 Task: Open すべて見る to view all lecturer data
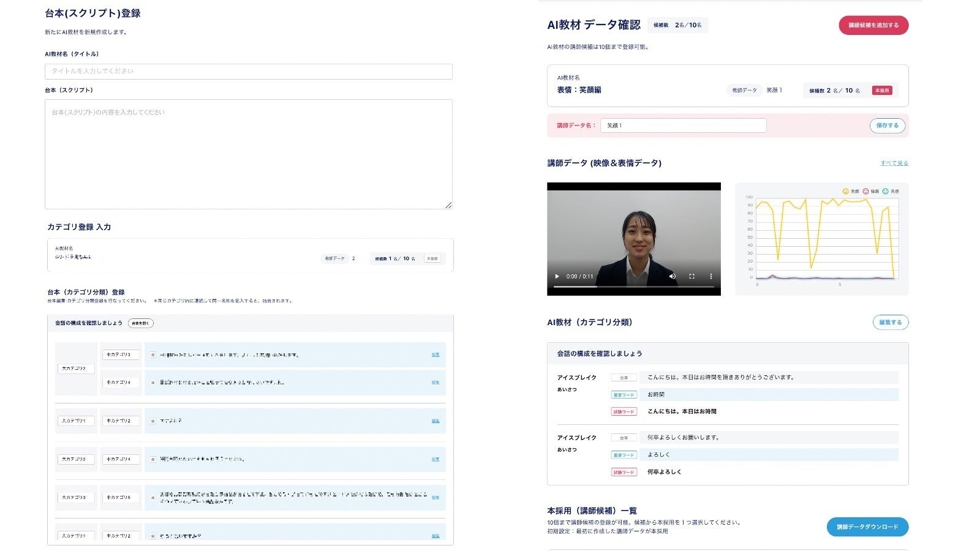[x=895, y=163]
